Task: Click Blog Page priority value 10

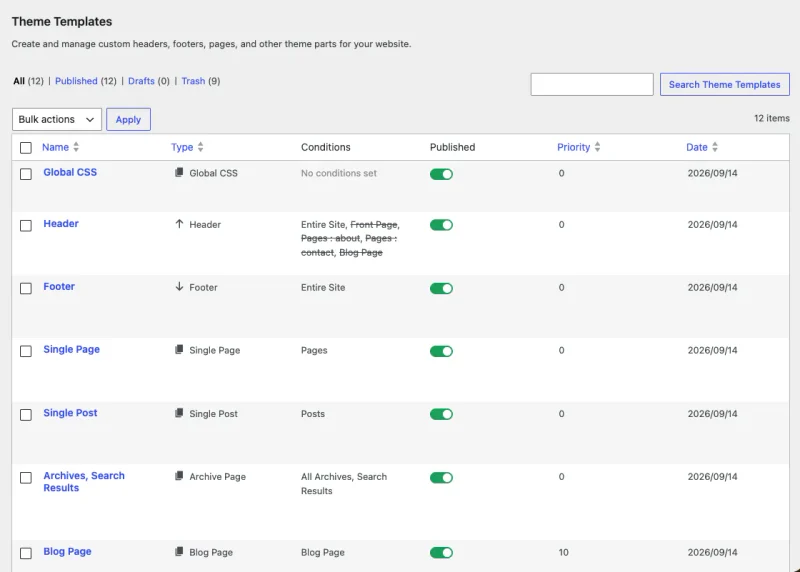Action: [563, 552]
